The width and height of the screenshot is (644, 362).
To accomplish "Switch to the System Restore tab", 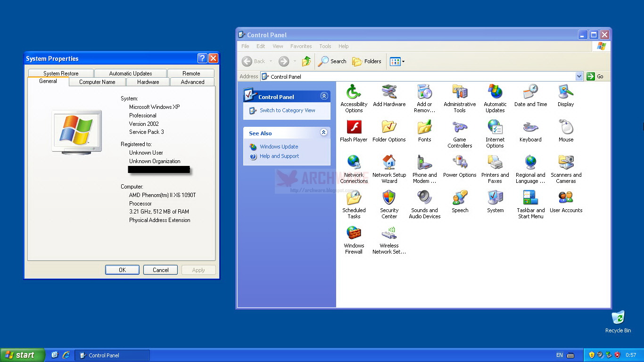I will point(61,74).
